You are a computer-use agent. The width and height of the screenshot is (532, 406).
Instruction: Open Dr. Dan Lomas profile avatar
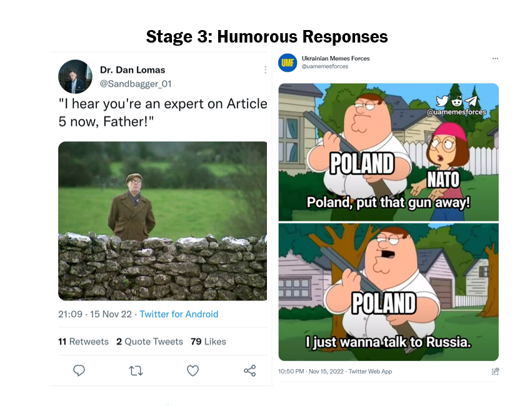pyautogui.click(x=75, y=76)
